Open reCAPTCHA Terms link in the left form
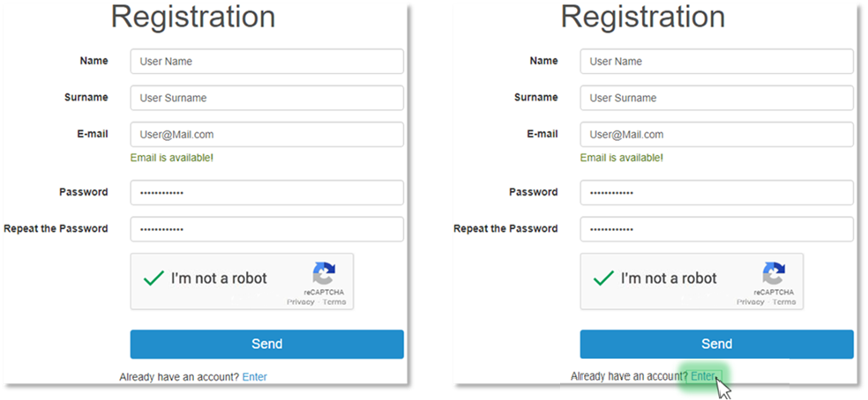Image resolution: width=868 pixels, height=400 pixels. pos(334,302)
